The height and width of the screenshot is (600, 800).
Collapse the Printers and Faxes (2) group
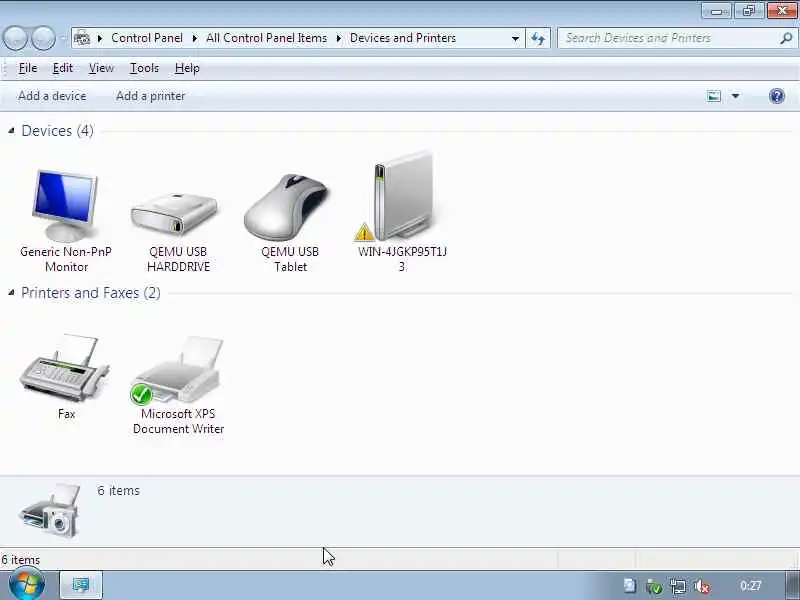pyautogui.click(x=11, y=293)
